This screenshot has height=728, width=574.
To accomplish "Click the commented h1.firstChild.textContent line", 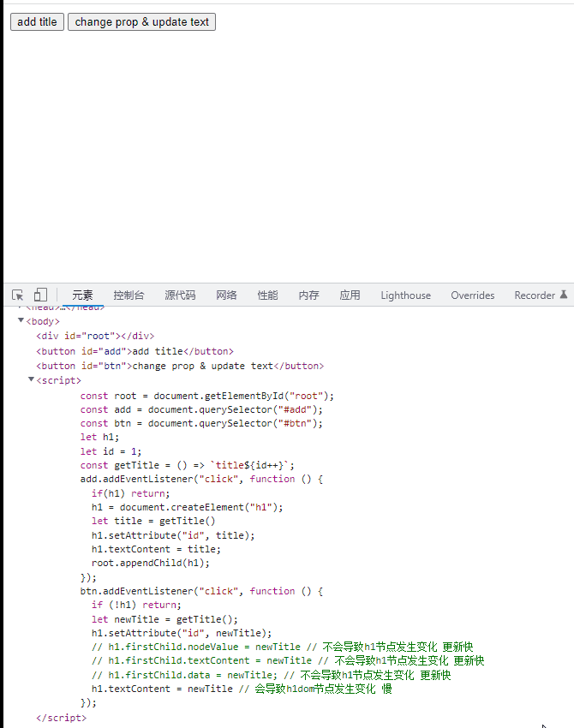I will point(288,660).
